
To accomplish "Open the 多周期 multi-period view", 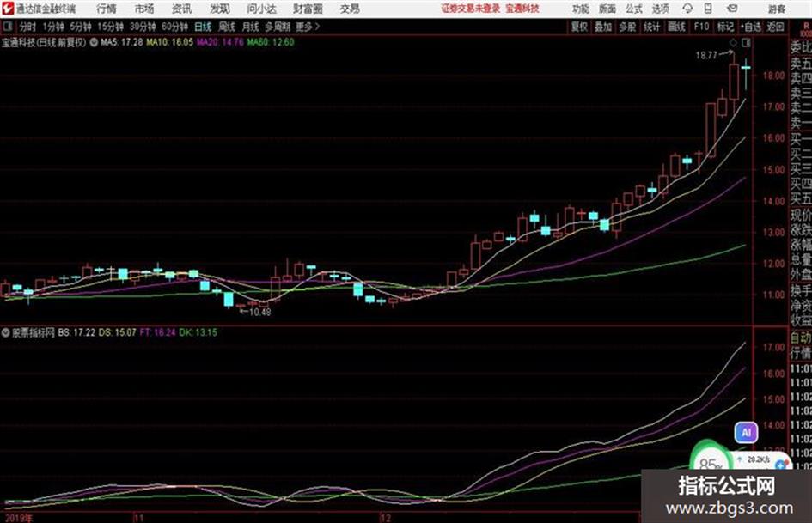I will coord(278,27).
